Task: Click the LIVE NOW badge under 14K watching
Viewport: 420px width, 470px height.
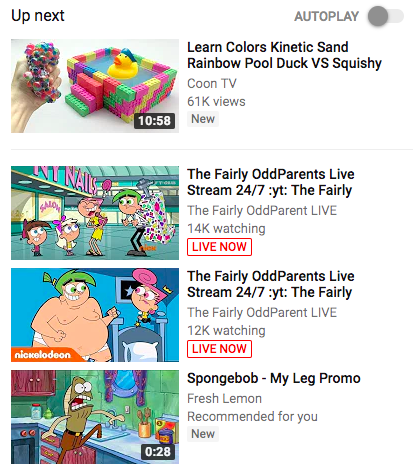Action: coord(219,247)
